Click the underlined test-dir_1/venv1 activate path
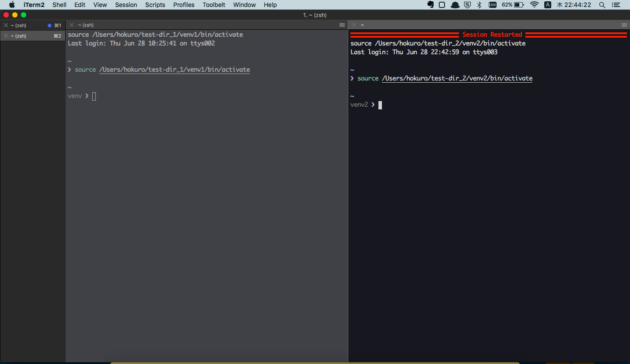 coord(175,70)
